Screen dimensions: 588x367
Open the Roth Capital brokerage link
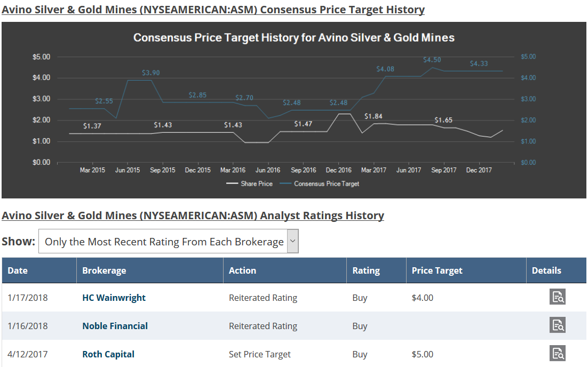click(x=108, y=354)
